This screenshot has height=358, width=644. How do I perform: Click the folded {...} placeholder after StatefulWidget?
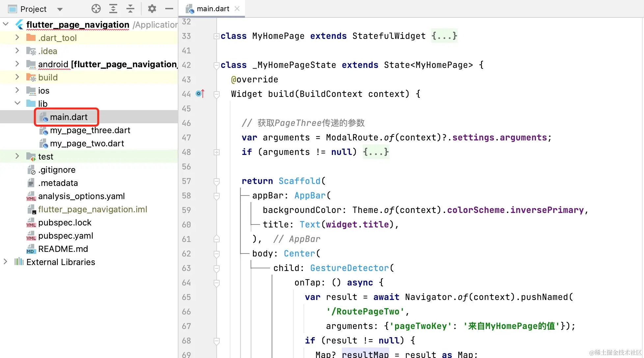[x=444, y=36]
